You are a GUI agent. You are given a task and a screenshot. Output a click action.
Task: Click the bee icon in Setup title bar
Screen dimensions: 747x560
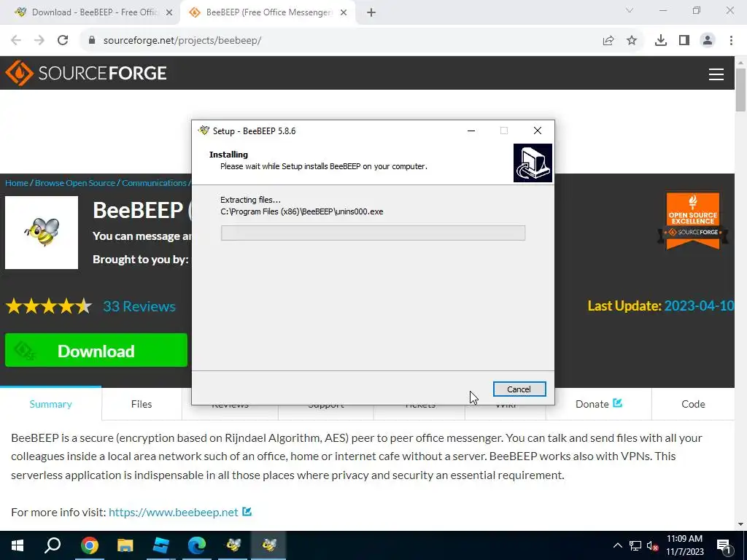(x=204, y=131)
